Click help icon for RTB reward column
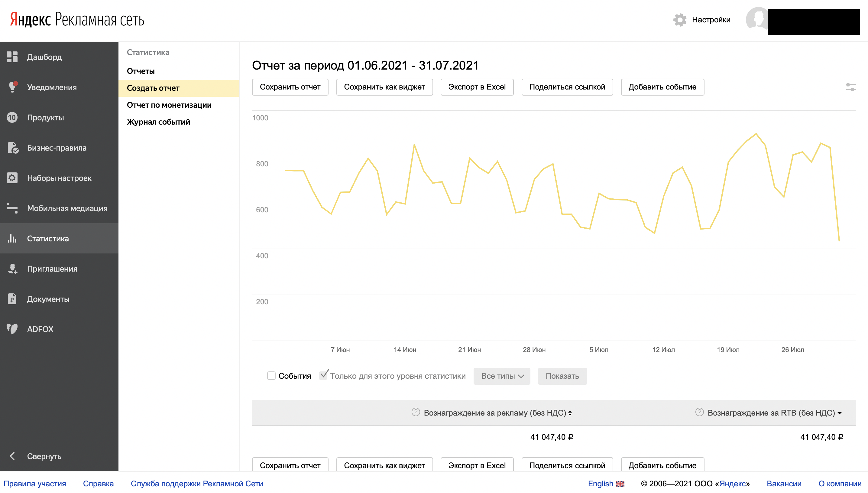The image size is (868, 493). click(x=699, y=412)
